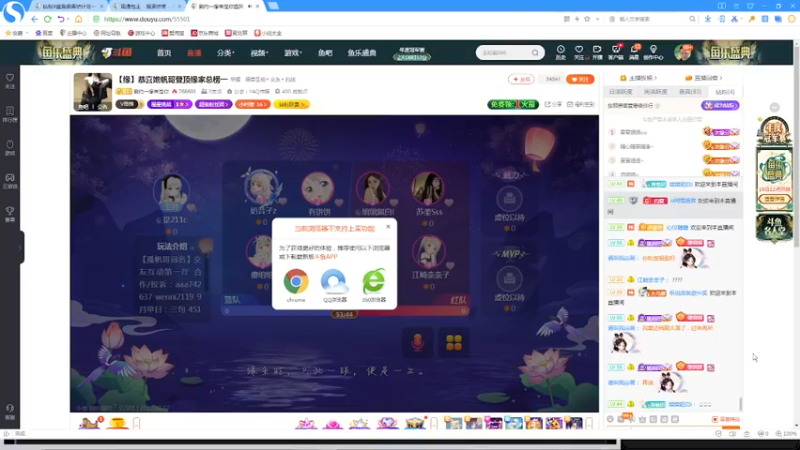Click the scissors screenshot tool icon

tap(734, 19)
